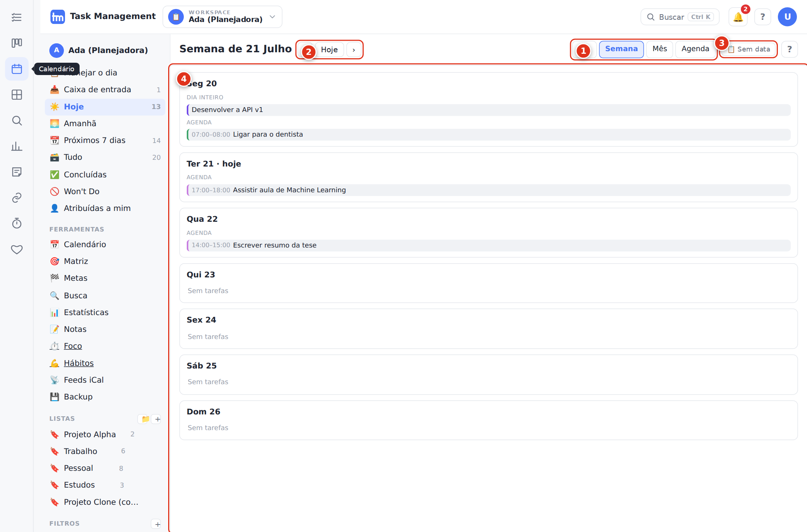Screen dimensions: 807x532
Task: Add a new filter with the plus
Action: click(158, 524)
